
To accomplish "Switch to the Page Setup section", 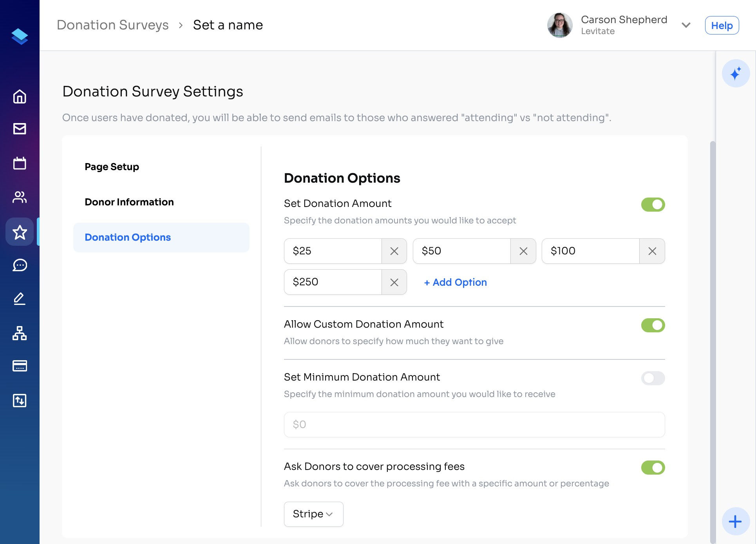I will pyautogui.click(x=112, y=167).
